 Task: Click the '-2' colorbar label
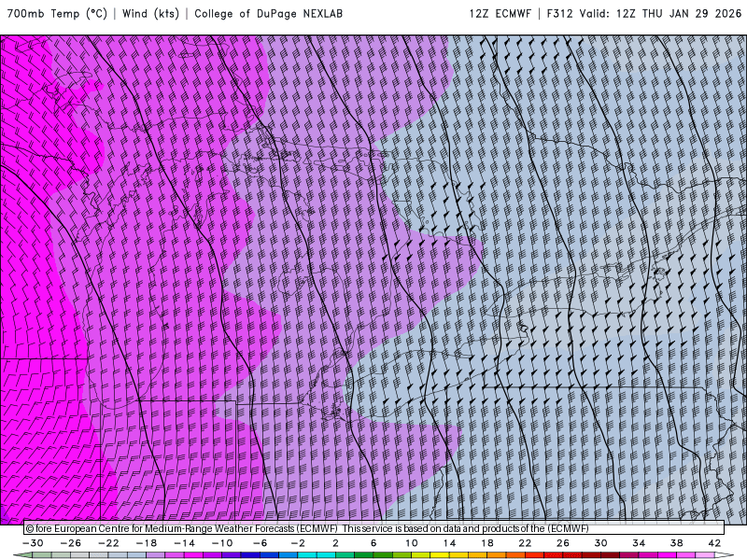298,543
